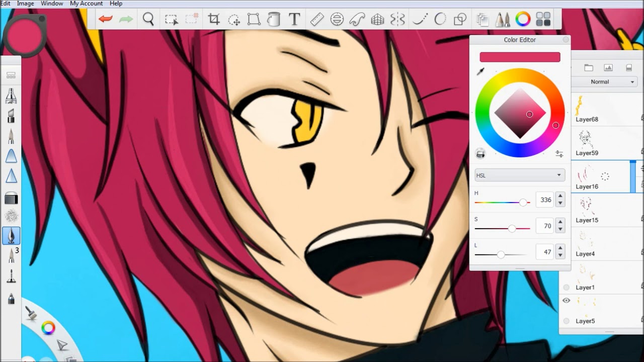Screen dimensions: 644x362
Task: Toggle visibility eye of Layer5
Action: pos(567,300)
